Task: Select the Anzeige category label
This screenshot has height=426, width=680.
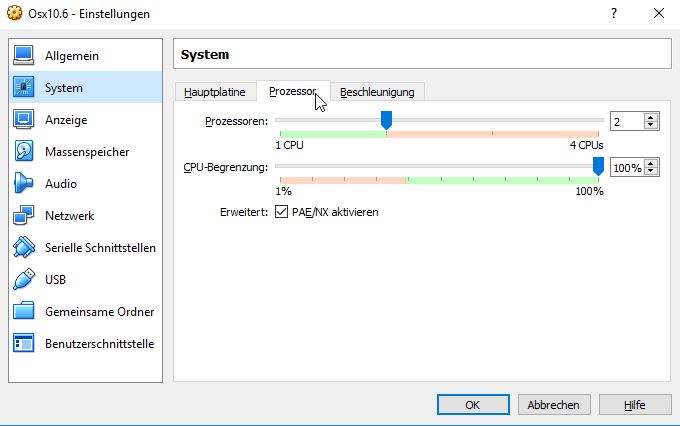Action: click(x=66, y=120)
